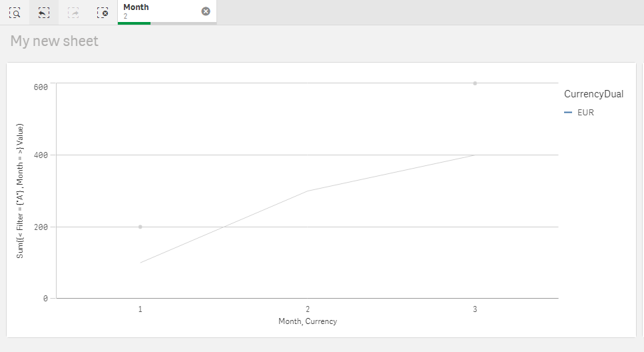Click y-axis value 200

tap(41, 227)
